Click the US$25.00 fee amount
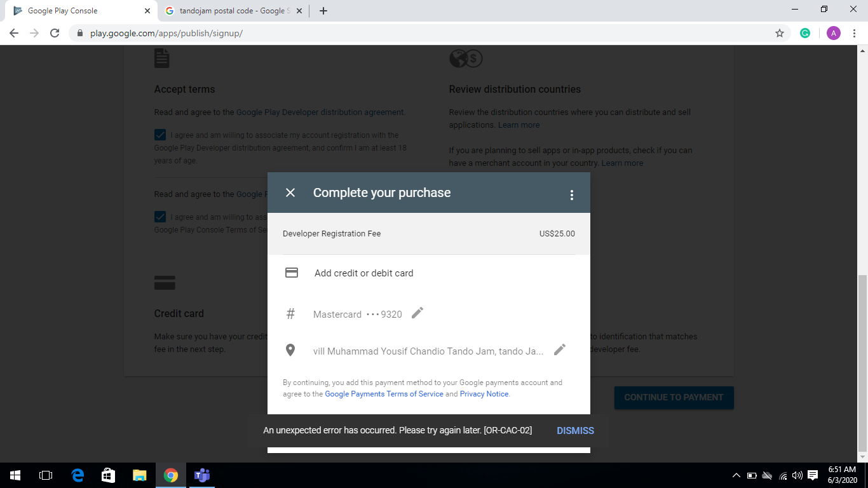 [x=557, y=233]
